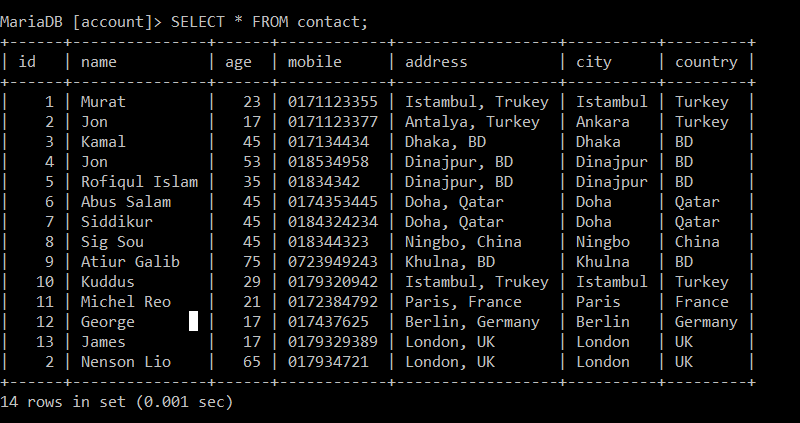Click the country 'Germany' cell
This screenshot has height=423, width=800.
point(706,322)
